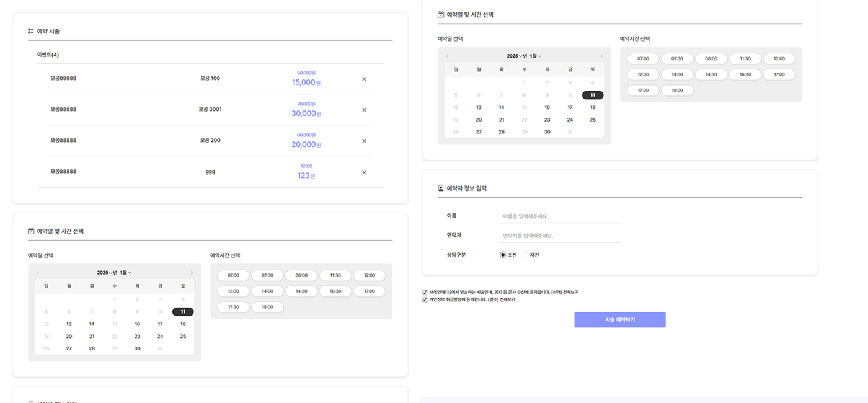
Task: Go to previous month in left-side calendar
Action: 37,273
